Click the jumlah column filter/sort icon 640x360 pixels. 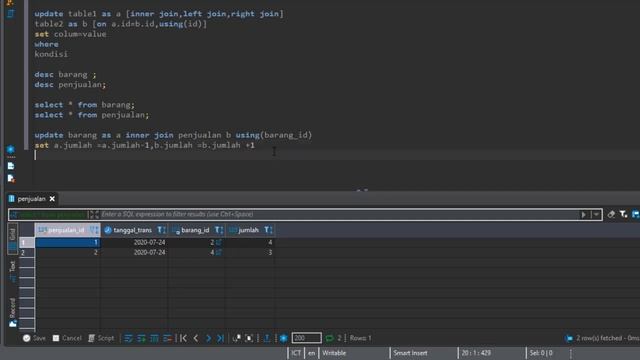click(x=268, y=230)
